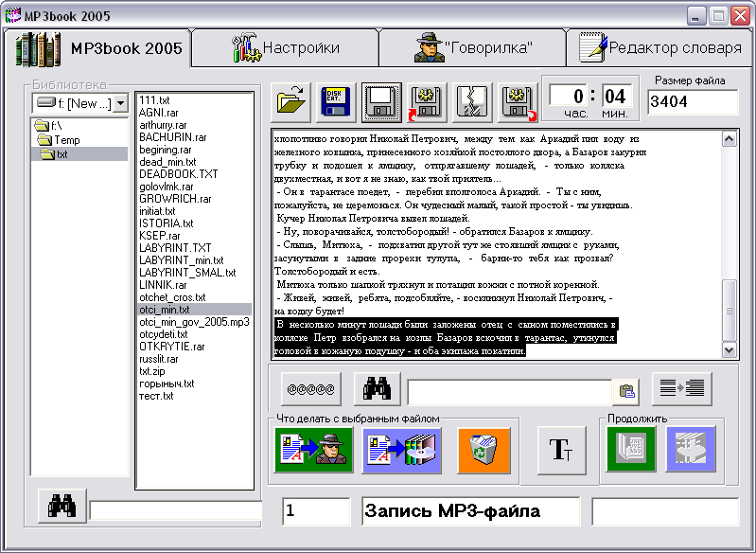Switch to the MP3book 2005 tab
This screenshot has height=553, width=756.
pos(98,47)
